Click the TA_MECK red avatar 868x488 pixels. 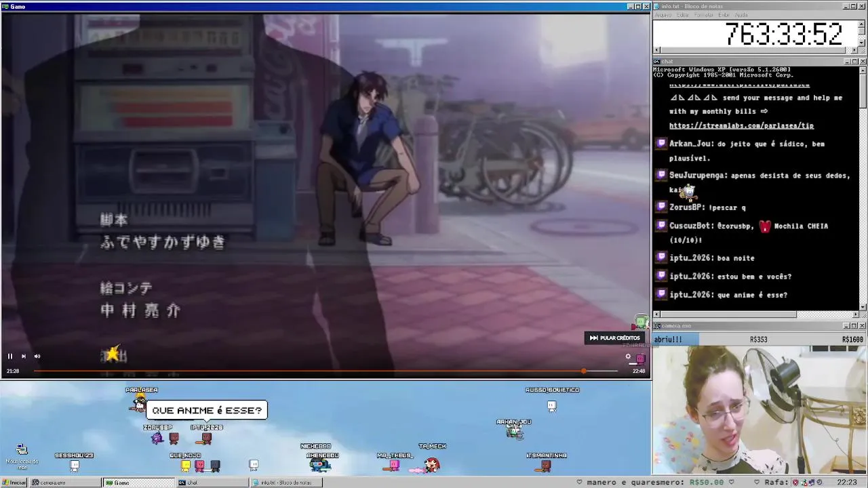coord(431,465)
